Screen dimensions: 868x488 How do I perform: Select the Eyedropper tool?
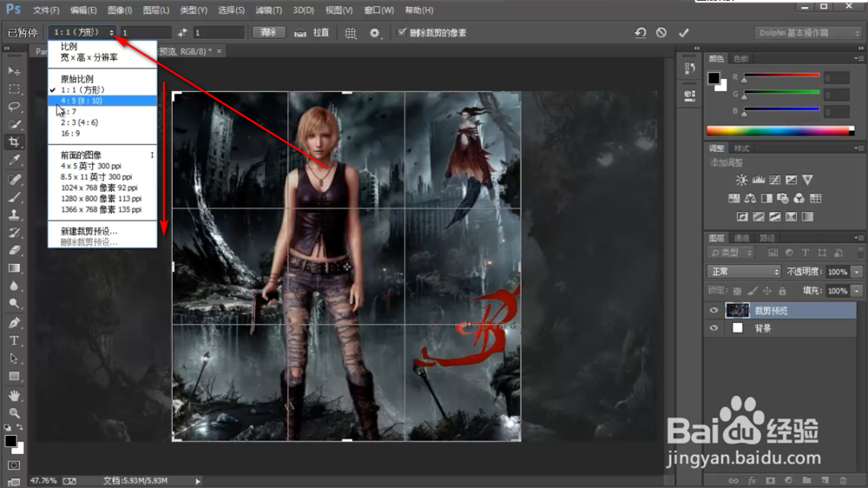[14, 160]
